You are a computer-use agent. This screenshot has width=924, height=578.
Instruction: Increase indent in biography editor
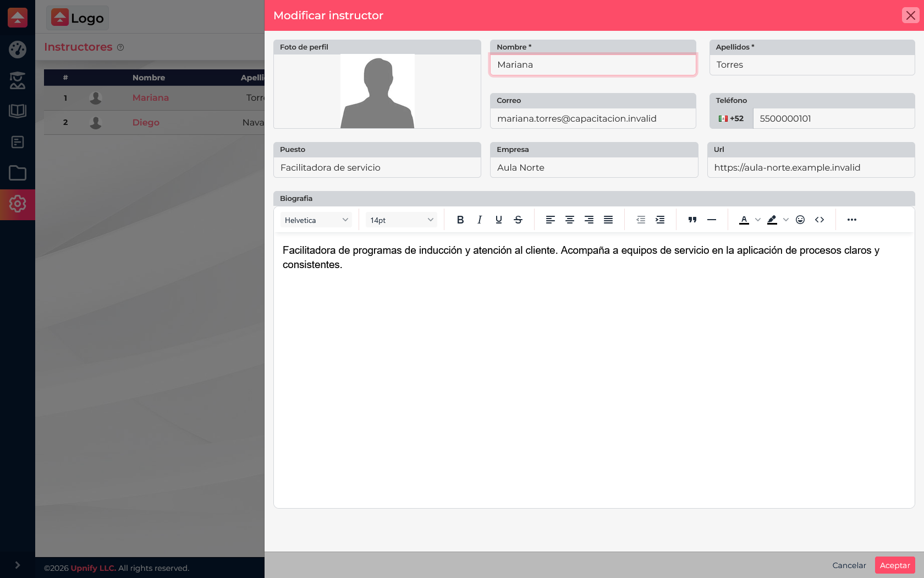click(660, 220)
